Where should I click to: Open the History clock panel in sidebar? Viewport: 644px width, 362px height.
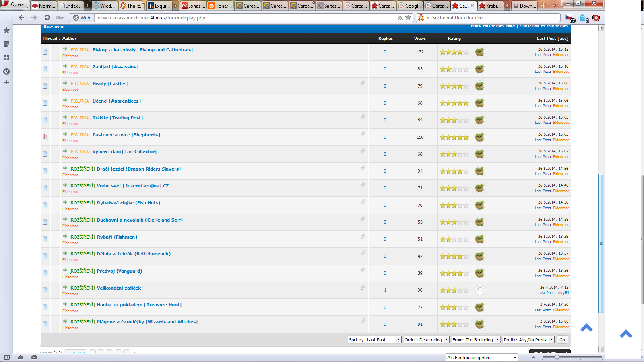pyautogui.click(x=6, y=72)
